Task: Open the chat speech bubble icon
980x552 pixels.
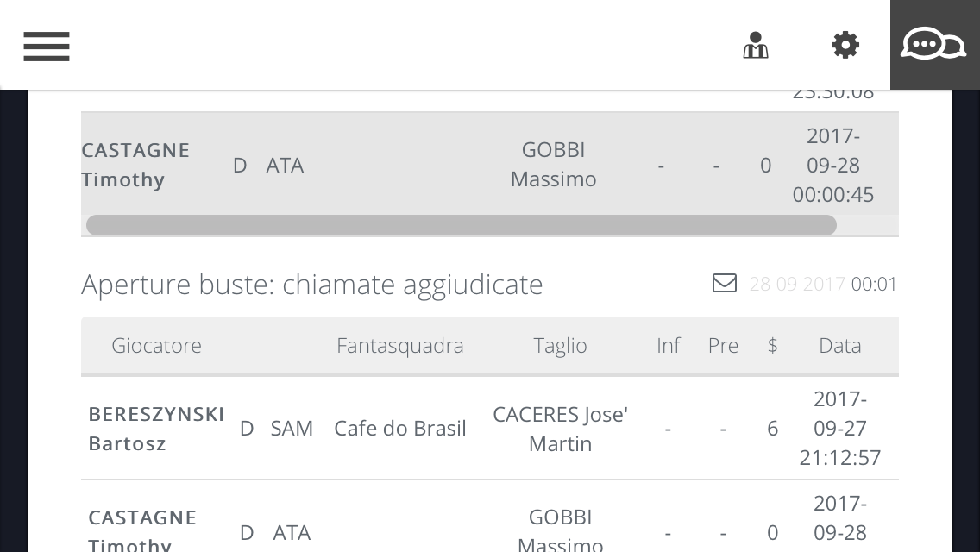Action: coord(933,44)
